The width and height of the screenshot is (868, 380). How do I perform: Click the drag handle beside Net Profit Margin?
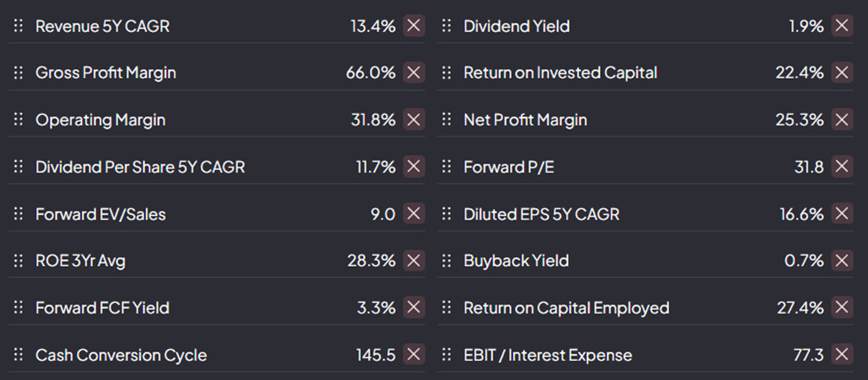(446, 120)
